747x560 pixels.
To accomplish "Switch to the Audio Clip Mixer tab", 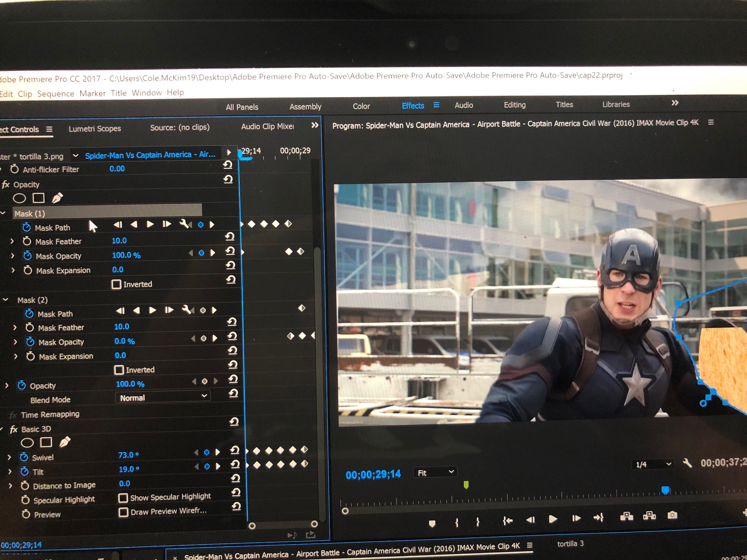I will tap(268, 127).
